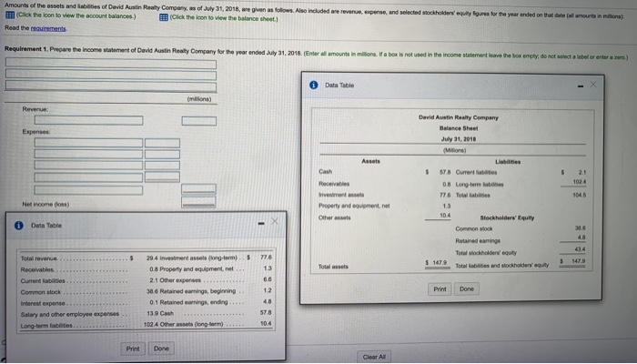Screen dimensions: 637x364
Task: Click 'Assets' heading in balance sheet
Action: point(371,161)
